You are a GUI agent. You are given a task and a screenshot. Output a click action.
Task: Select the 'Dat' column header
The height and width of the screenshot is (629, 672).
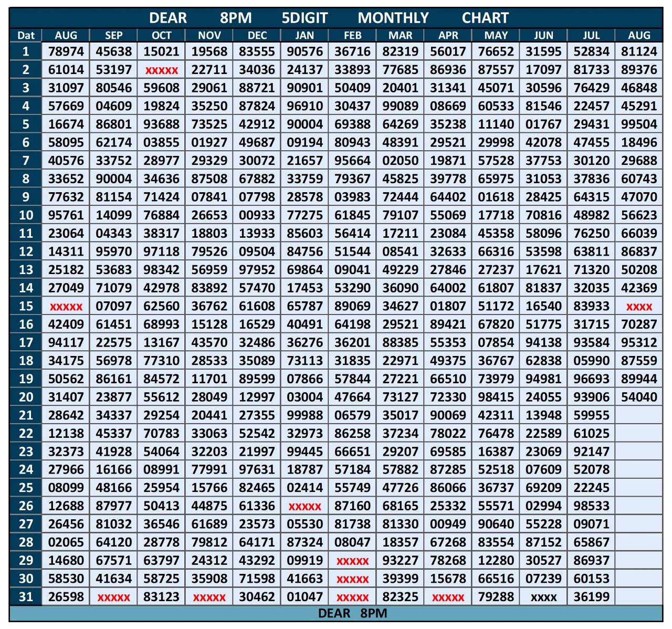tap(26, 35)
